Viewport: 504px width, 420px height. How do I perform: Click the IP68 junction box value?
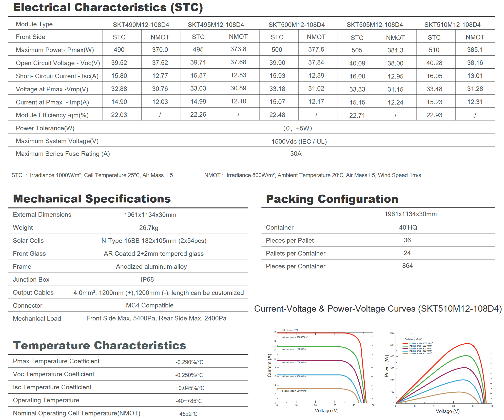pos(147,280)
